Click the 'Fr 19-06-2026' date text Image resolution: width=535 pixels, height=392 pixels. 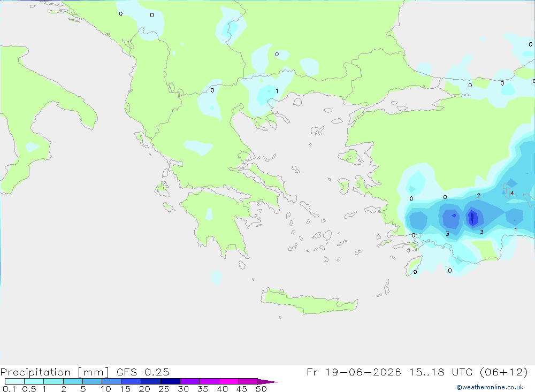pyautogui.click(x=354, y=372)
